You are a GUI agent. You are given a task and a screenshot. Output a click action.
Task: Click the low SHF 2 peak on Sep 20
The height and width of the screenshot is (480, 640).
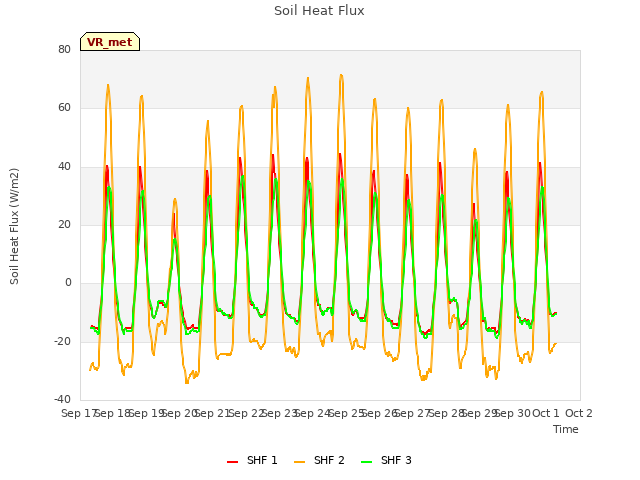tap(175, 200)
